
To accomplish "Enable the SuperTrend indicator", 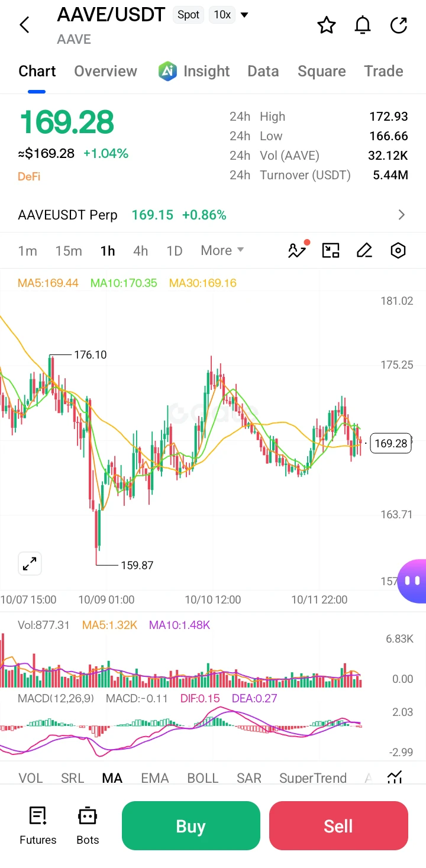I will coord(313,778).
